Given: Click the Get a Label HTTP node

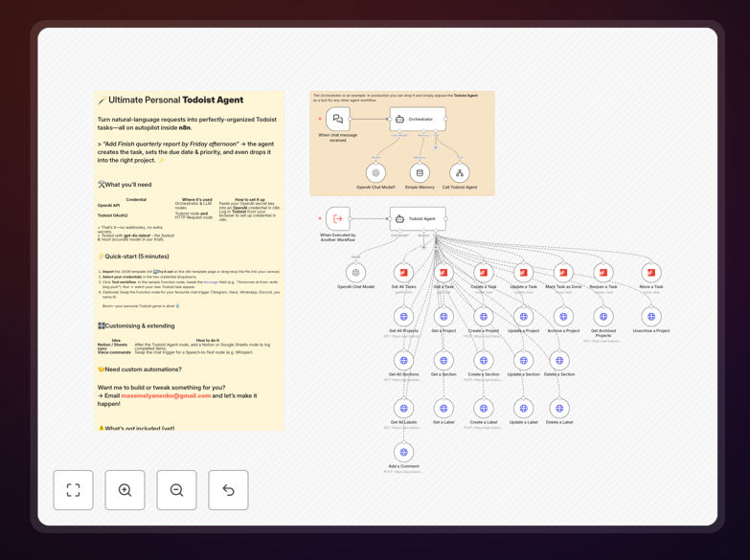Looking at the screenshot, I should pos(443,409).
